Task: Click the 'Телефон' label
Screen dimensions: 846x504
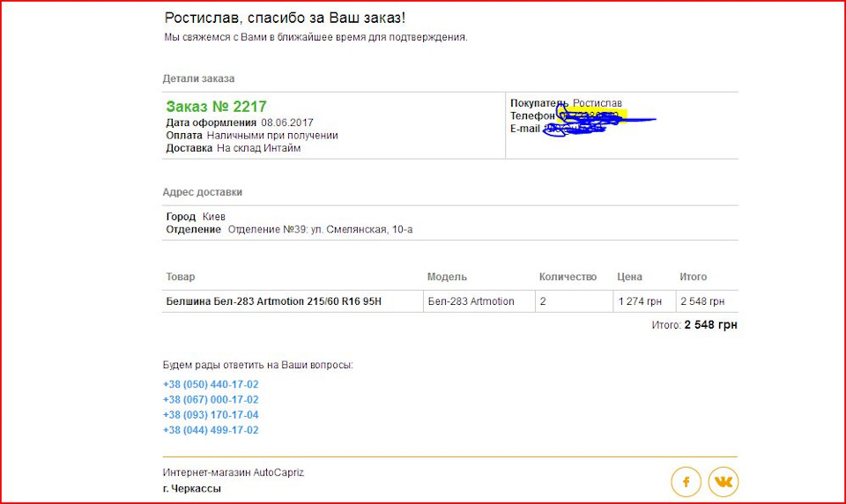Action: [532, 115]
